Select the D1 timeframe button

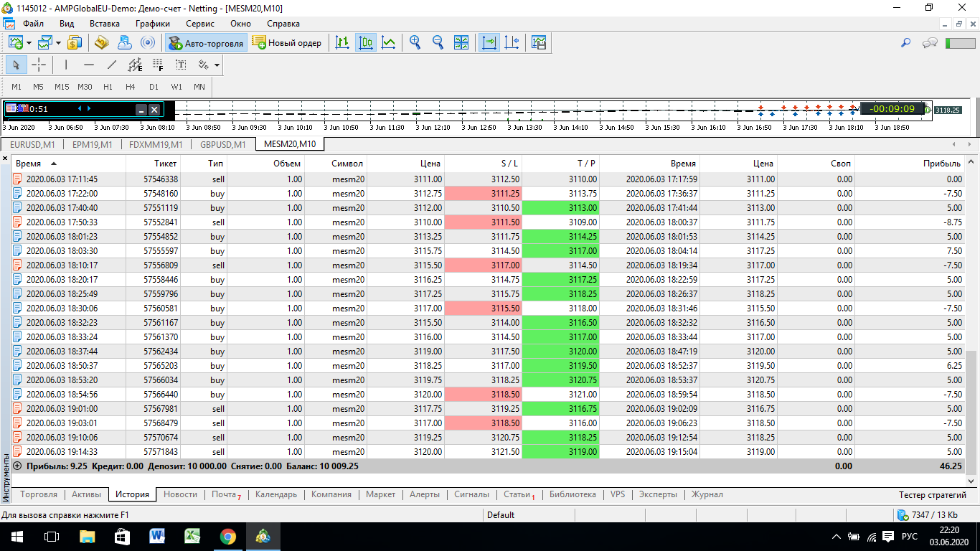tap(154, 87)
